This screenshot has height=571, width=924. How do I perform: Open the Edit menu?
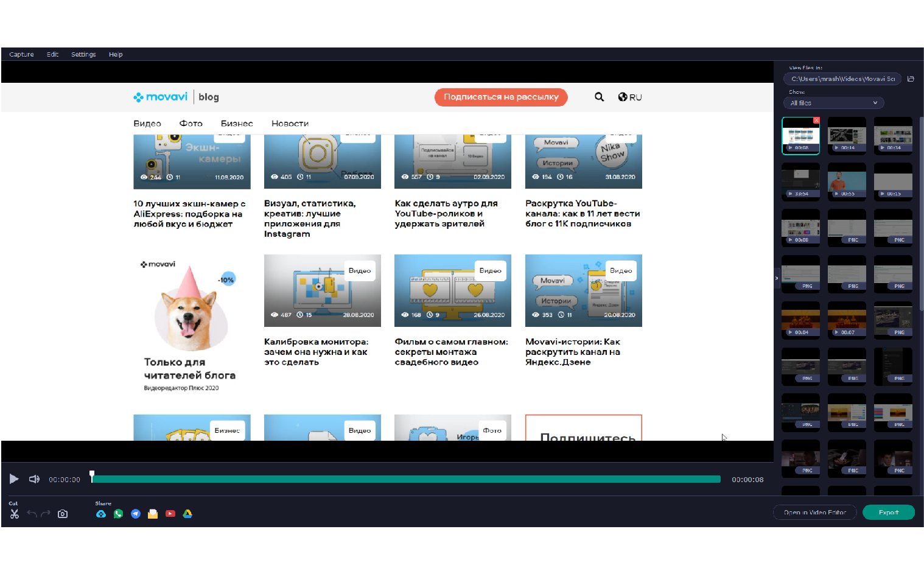pyautogui.click(x=52, y=54)
